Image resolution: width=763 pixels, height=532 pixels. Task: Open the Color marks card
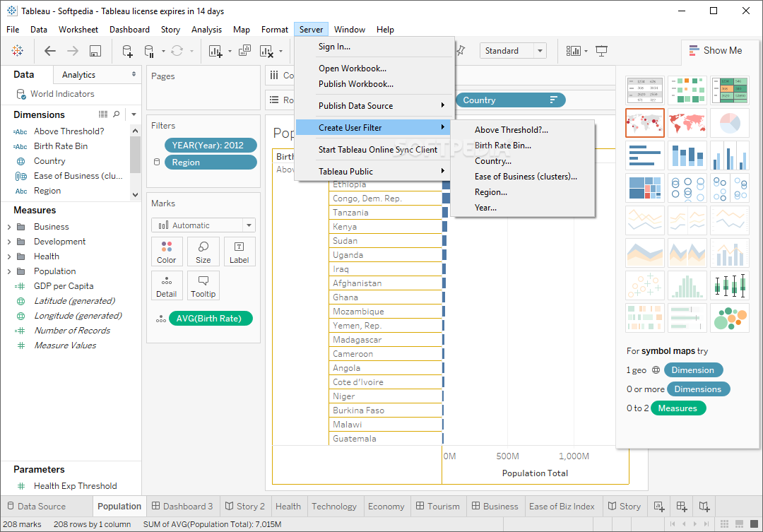[167, 252]
